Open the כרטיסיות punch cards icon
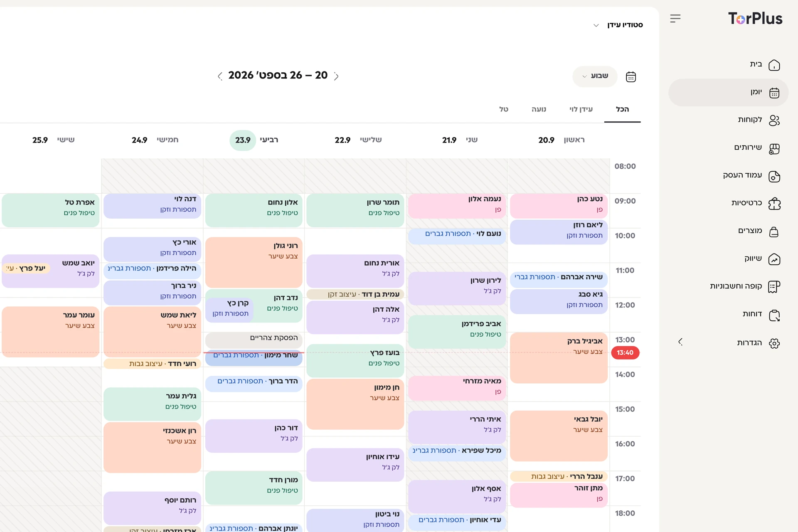This screenshot has height=532, width=798. click(x=774, y=204)
